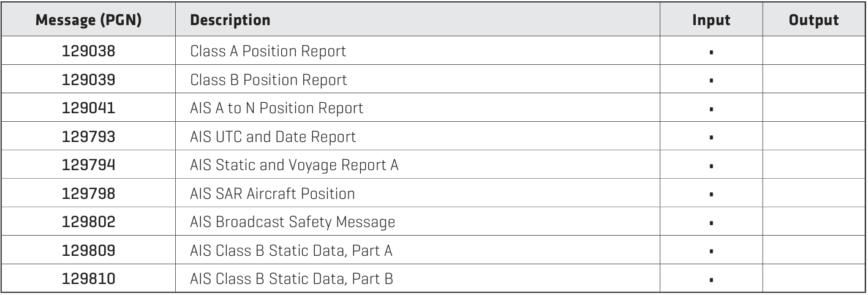This screenshot has height=295, width=868.
Task: Click AIS Broadcast Safety Message text
Action: 293,223
